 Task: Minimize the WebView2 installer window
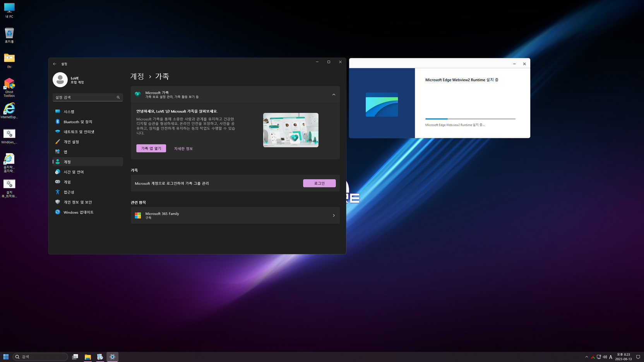(514, 64)
